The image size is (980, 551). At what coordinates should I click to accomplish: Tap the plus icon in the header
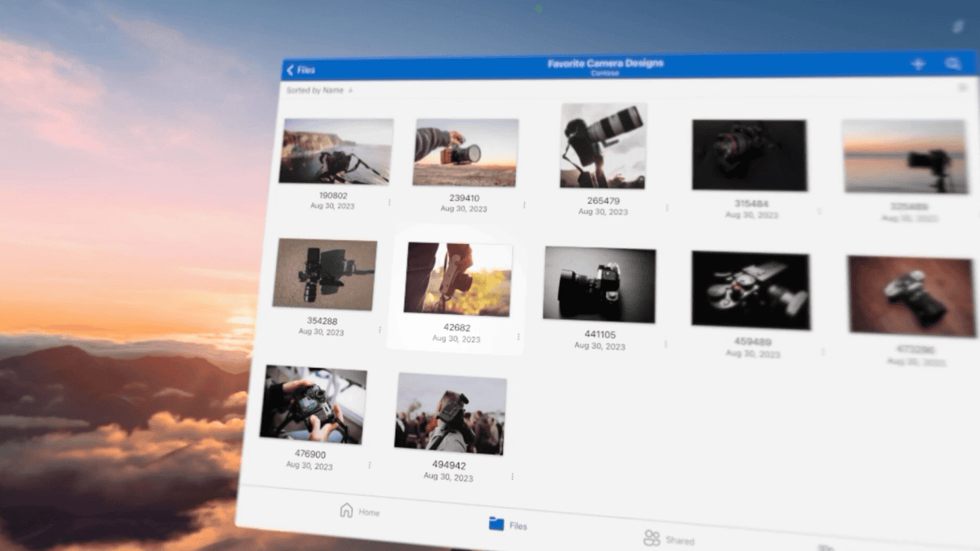point(917,64)
